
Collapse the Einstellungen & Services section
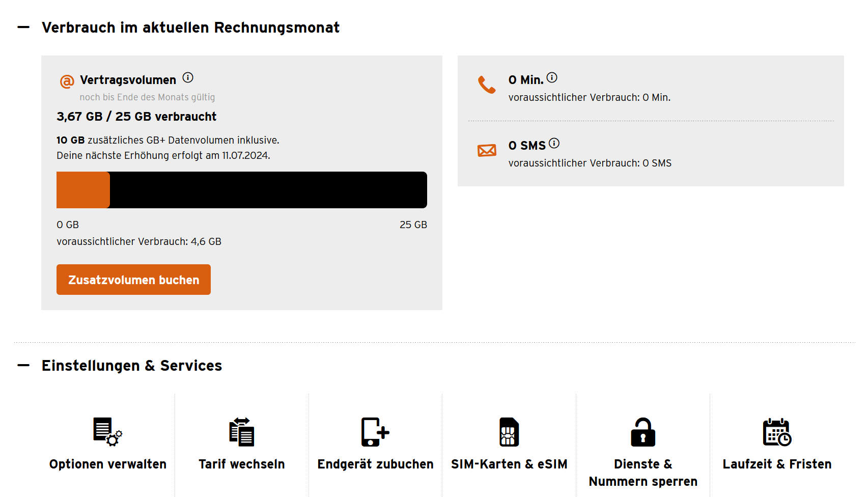tap(23, 365)
